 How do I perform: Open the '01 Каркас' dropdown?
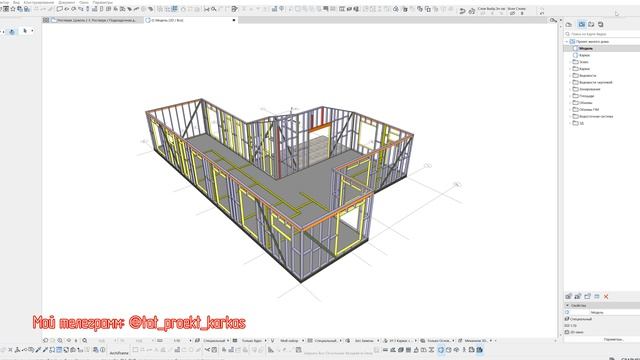(401, 340)
